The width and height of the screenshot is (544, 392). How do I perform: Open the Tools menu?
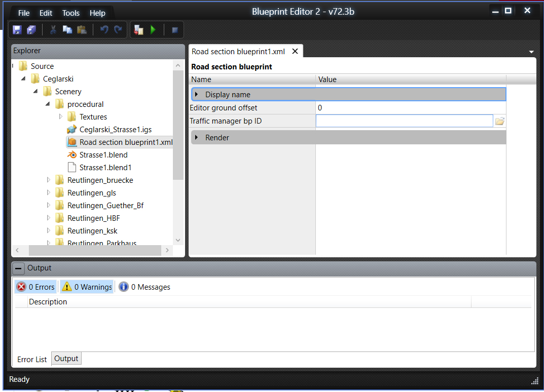71,13
